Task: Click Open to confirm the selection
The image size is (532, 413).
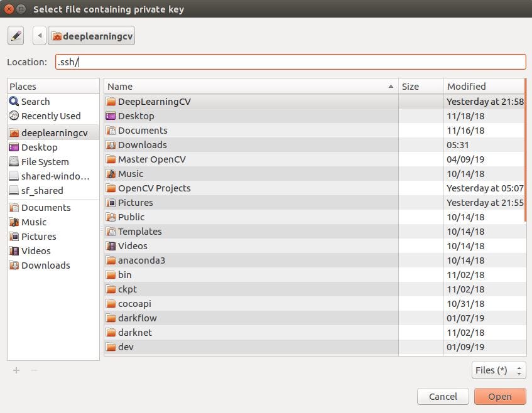Action: (x=499, y=396)
